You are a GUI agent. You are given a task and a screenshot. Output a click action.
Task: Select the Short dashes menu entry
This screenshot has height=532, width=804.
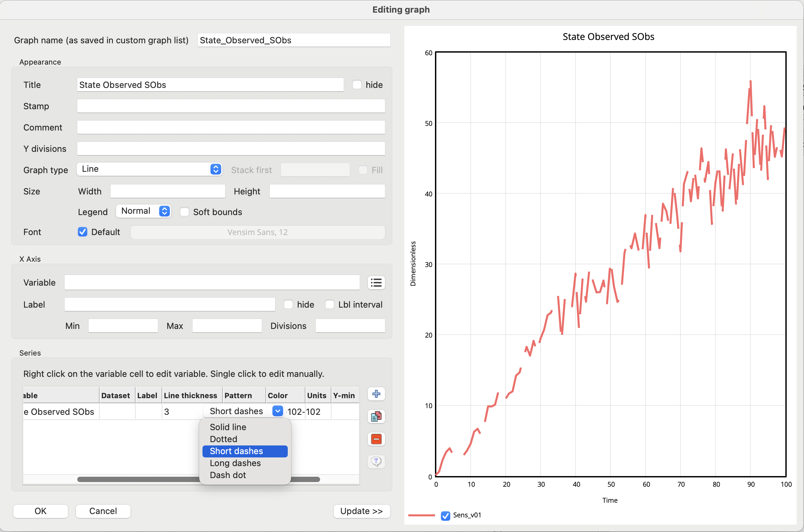coord(245,451)
